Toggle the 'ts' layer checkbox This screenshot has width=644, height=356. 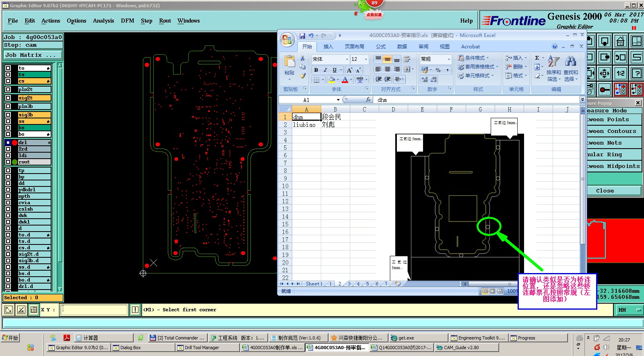click(x=8, y=75)
